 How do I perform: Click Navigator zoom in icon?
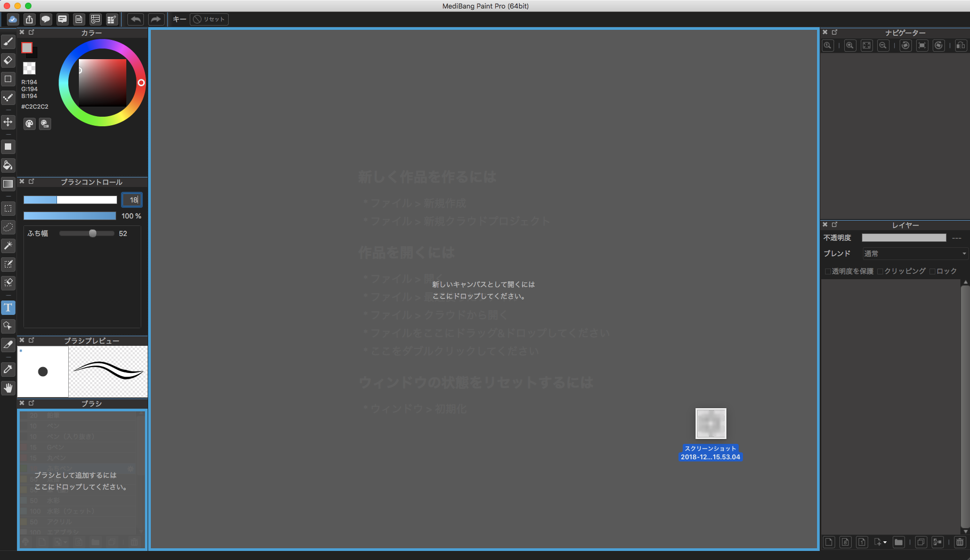850,46
